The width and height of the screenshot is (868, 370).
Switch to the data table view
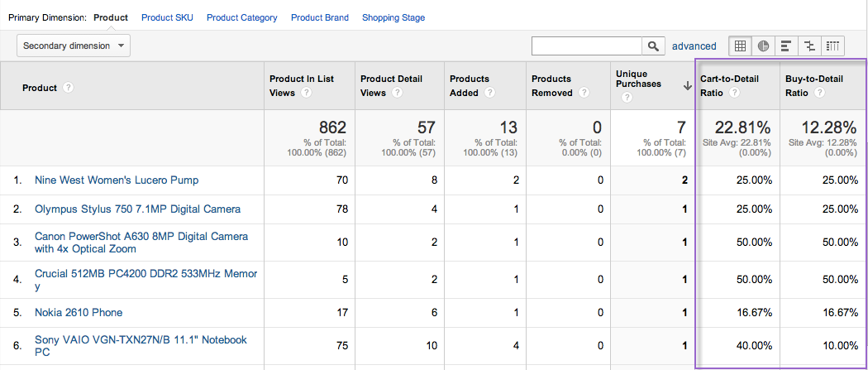[740, 46]
